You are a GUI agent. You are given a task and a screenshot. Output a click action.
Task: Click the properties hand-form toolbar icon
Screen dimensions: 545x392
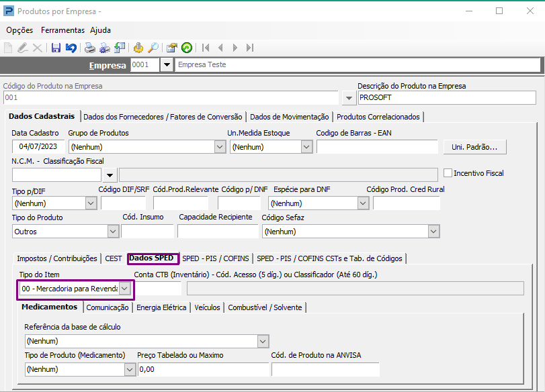[x=172, y=48]
